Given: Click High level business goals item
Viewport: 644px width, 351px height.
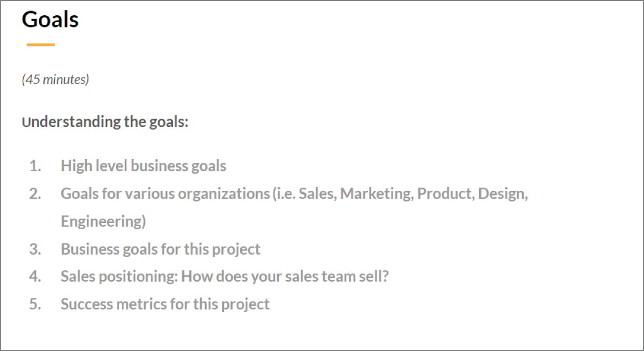Looking at the screenshot, I should coord(143,166).
